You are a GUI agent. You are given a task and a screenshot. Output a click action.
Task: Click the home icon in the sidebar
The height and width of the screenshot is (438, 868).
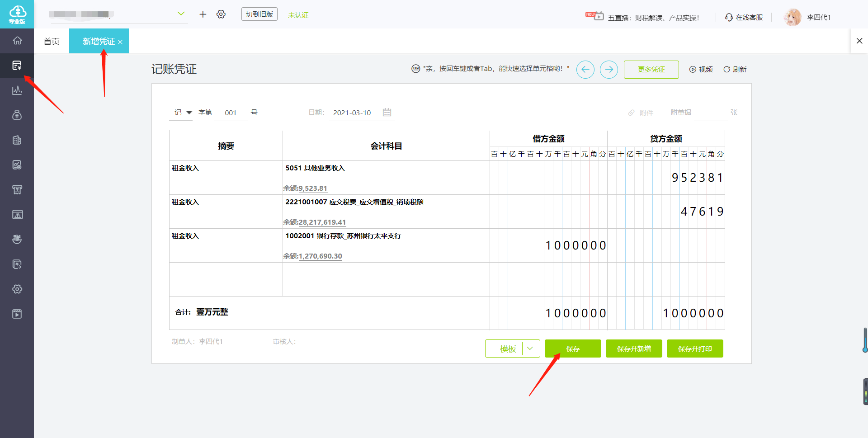[x=17, y=41]
